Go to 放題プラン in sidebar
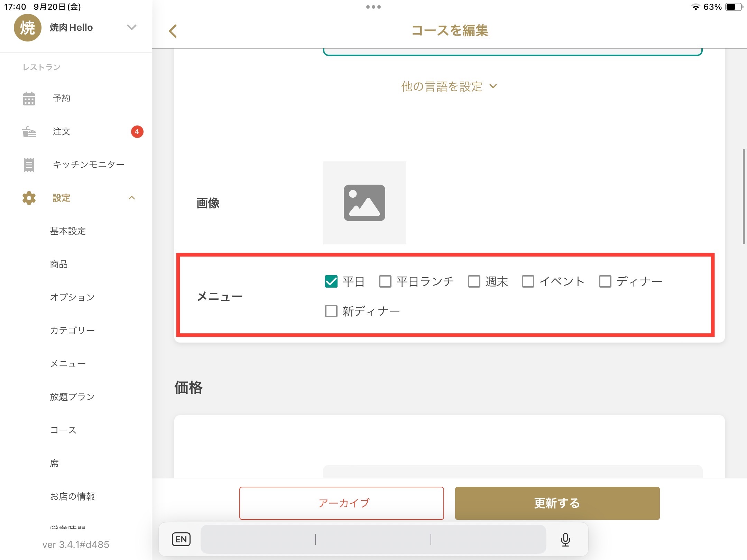Screen dimensions: 747x560 click(x=72, y=397)
